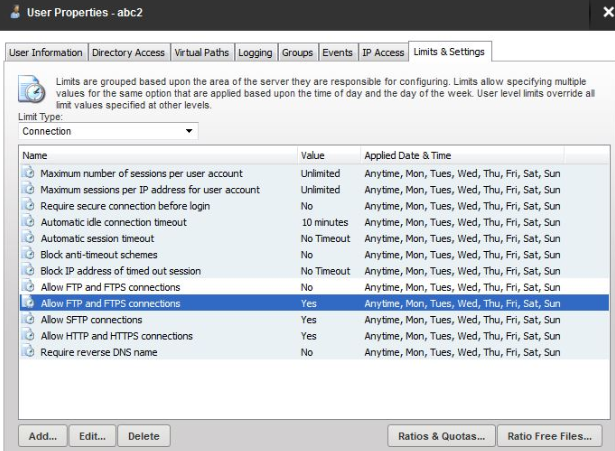Switch to the Directory Access tab
The image size is (615, 451).
(x=128, y=52)
